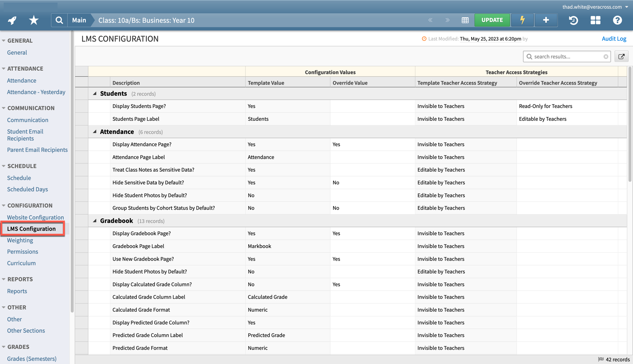Click the green UPDATE button
The width and height of the screenshot is (633, 364).
[492, 20]
